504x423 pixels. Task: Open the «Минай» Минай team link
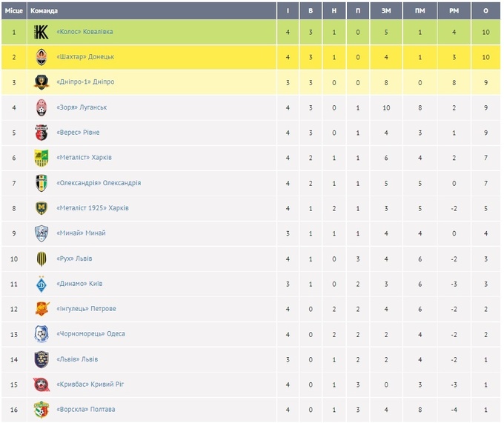tap(81, 233)
